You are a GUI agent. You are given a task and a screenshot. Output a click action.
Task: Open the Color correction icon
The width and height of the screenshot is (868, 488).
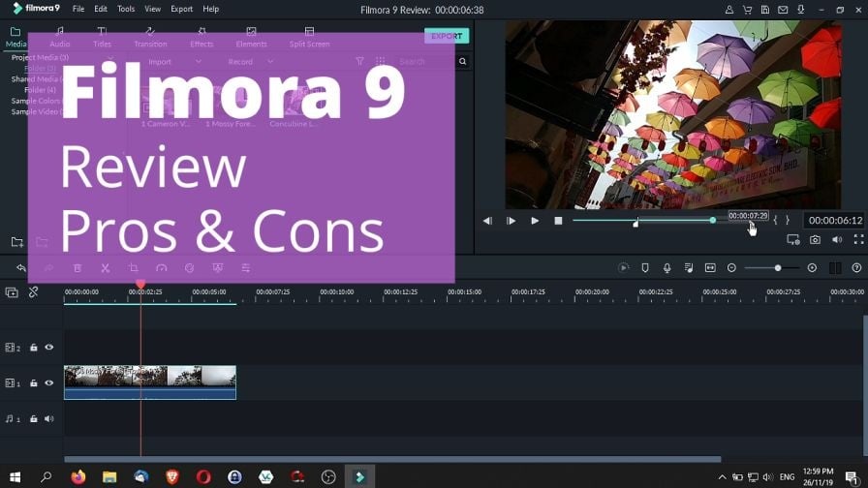[189, 268]
